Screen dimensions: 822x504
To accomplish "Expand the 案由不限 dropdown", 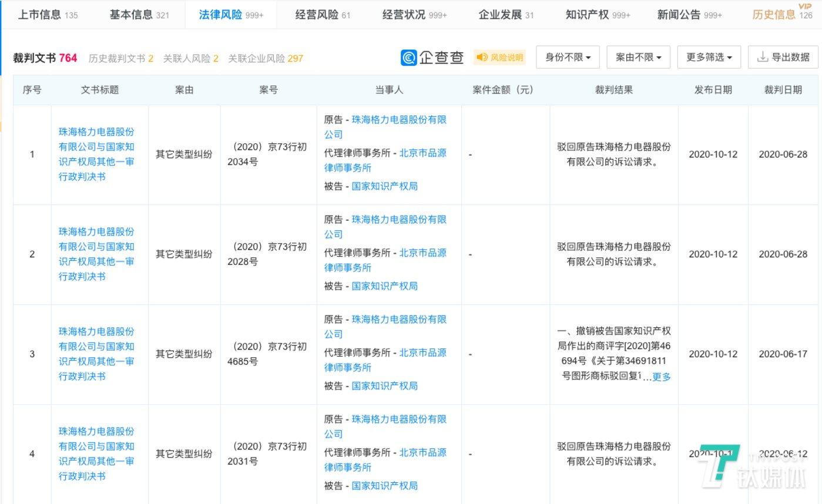I will point(639,57).
